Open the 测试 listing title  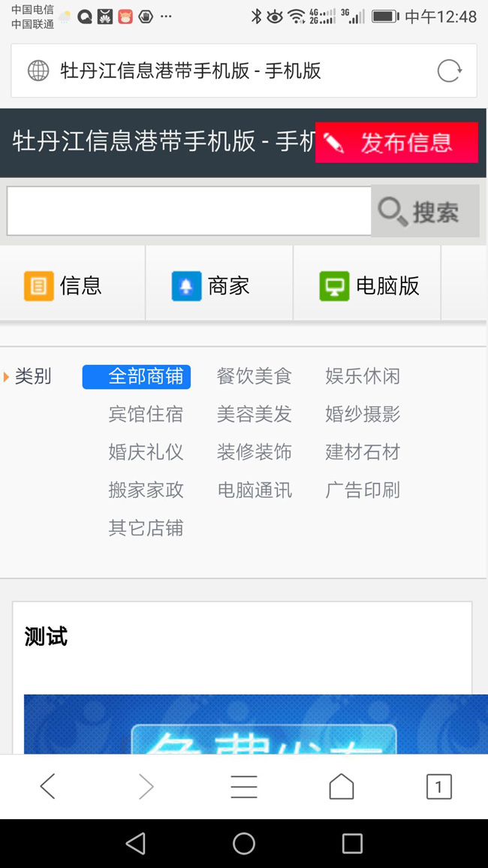46,637
